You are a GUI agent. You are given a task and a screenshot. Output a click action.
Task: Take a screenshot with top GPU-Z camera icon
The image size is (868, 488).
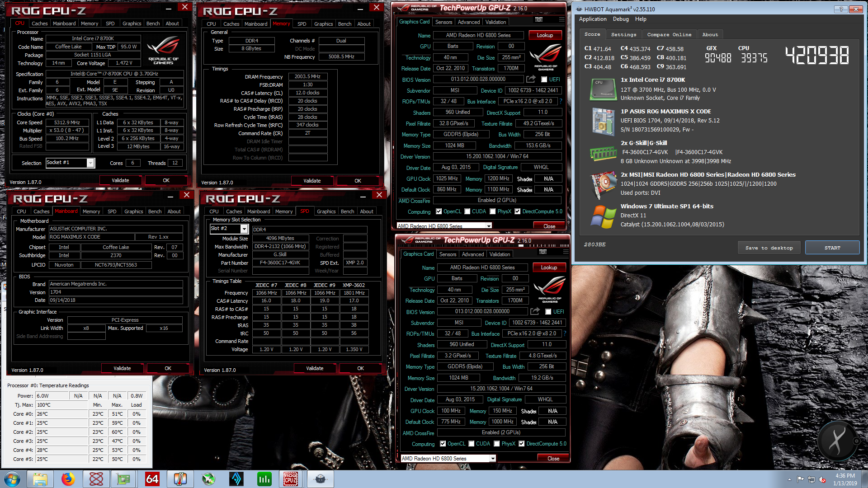pos(538,20)
